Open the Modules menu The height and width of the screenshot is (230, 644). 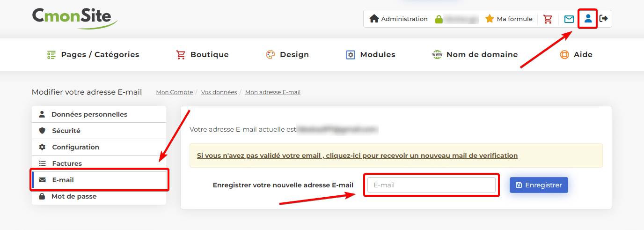[x=371, y=55]
